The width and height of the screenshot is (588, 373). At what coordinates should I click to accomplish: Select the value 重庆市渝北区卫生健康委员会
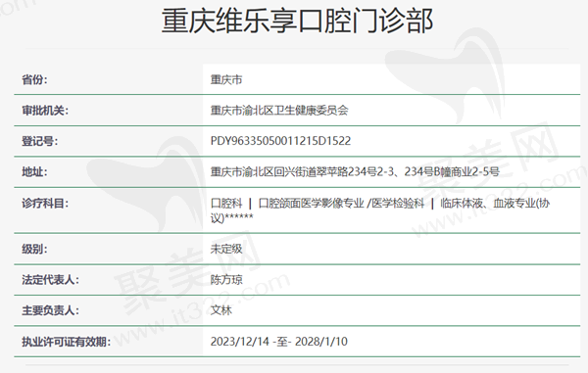[279, 111]
